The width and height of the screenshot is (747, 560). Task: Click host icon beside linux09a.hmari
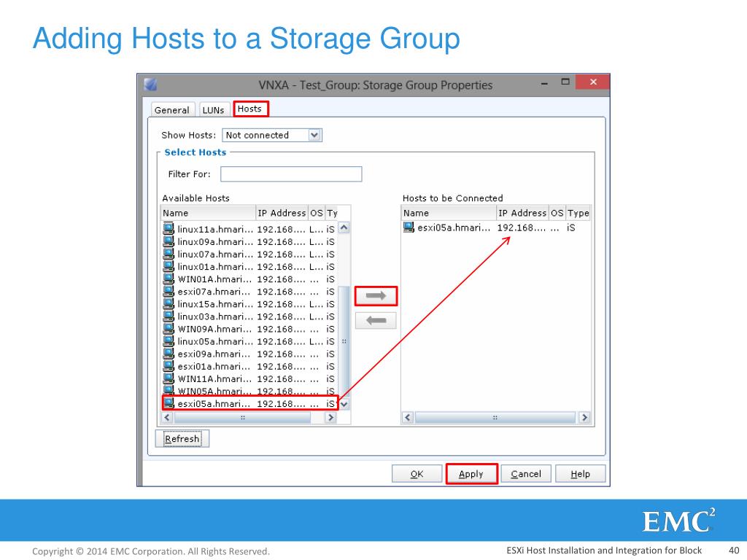tap(169, 241)
